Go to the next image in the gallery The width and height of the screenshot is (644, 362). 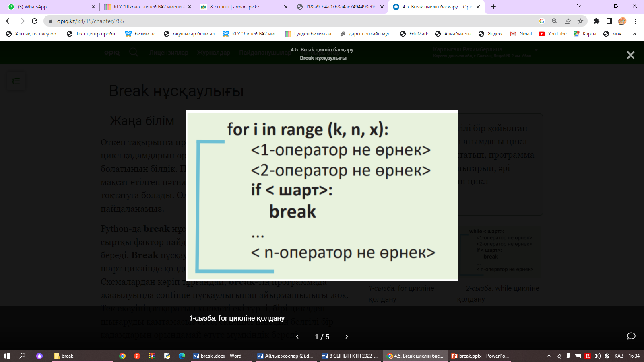coord(347,337)
